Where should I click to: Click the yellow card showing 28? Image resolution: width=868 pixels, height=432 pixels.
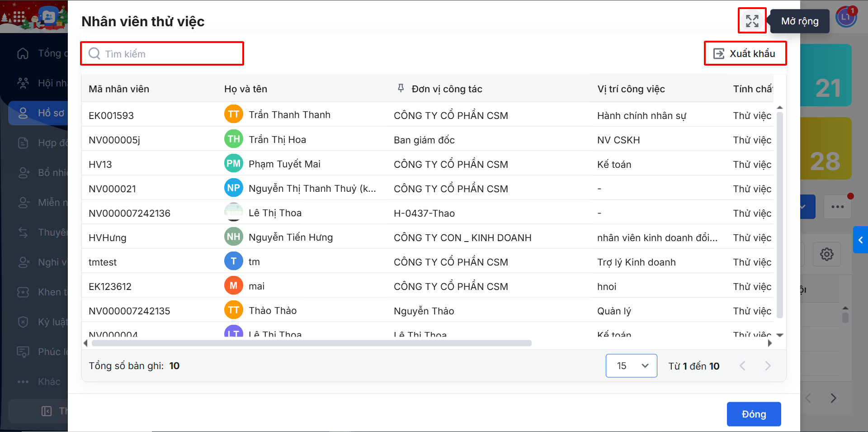click(826, 148)
